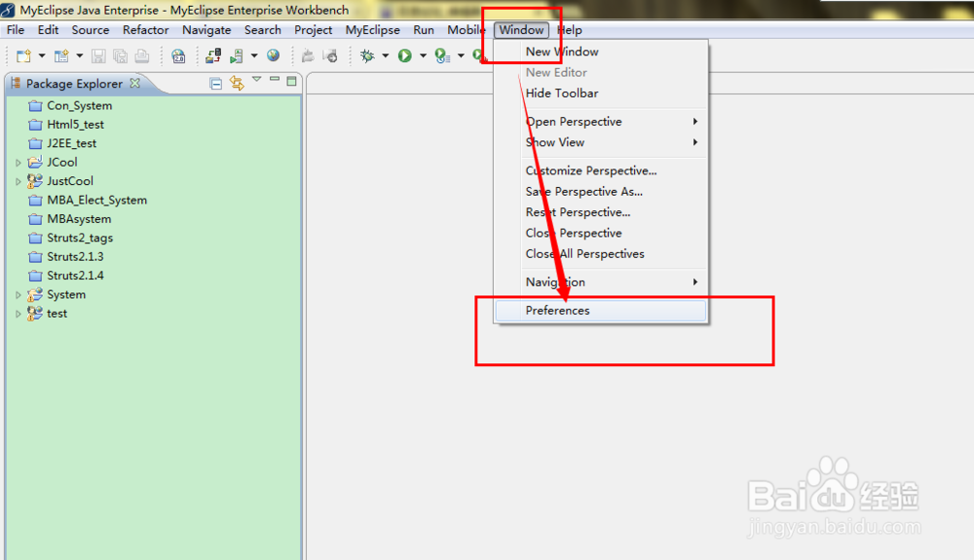Click the greyed icon left of Debug bug

(x=330, y=56)
